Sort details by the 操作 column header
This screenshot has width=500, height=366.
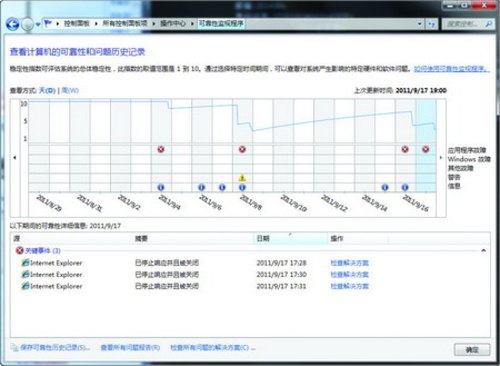point(358,239)
